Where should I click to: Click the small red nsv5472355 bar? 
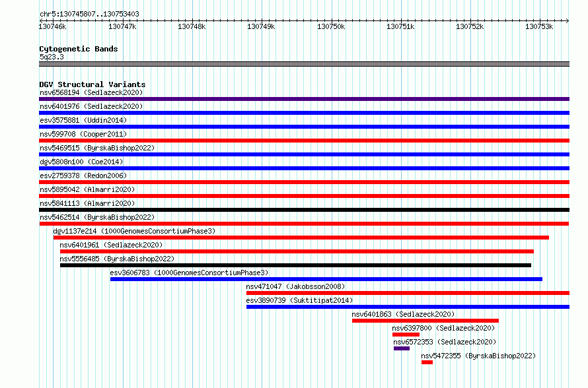click(x=427, y=362)
